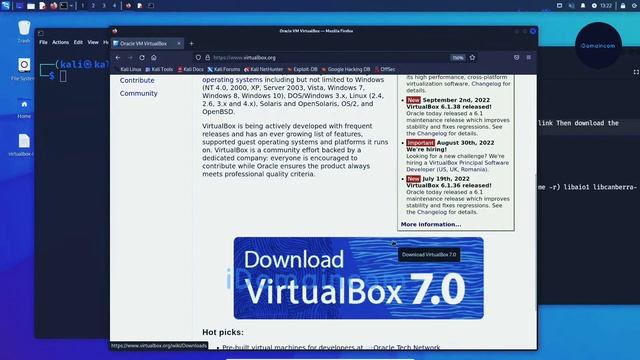Open Changelog link under 6.1.36 news
This screenshot has width=640, height=360.
432,212
